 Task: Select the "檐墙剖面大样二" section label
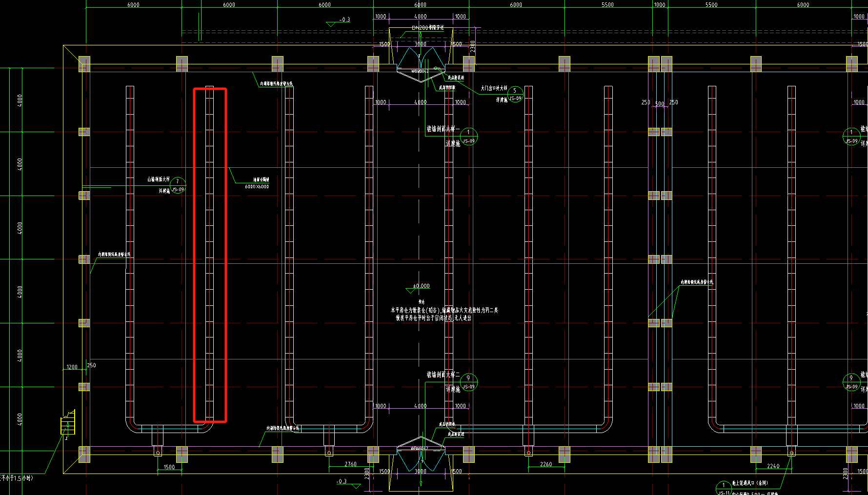click(x=443, y=375)
